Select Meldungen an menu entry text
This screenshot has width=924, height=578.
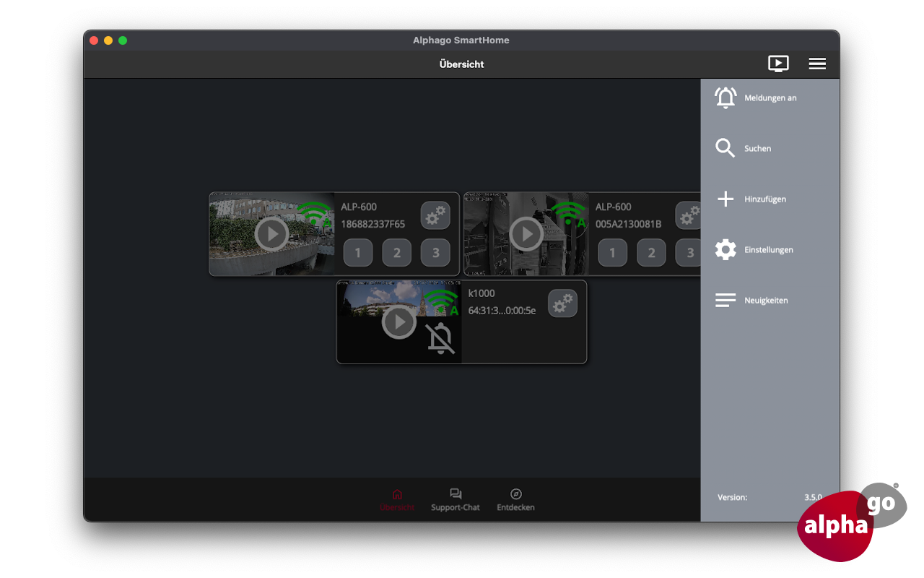(x=770, y=98)
